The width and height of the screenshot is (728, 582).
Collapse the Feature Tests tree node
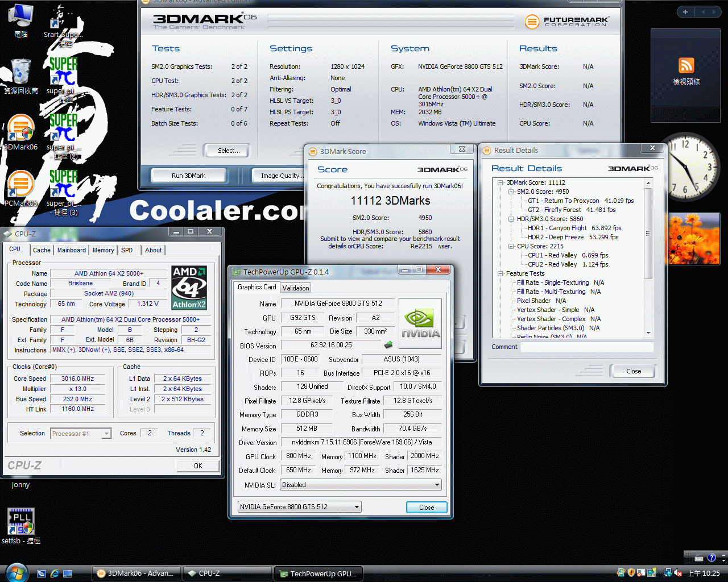coord(500,273)
